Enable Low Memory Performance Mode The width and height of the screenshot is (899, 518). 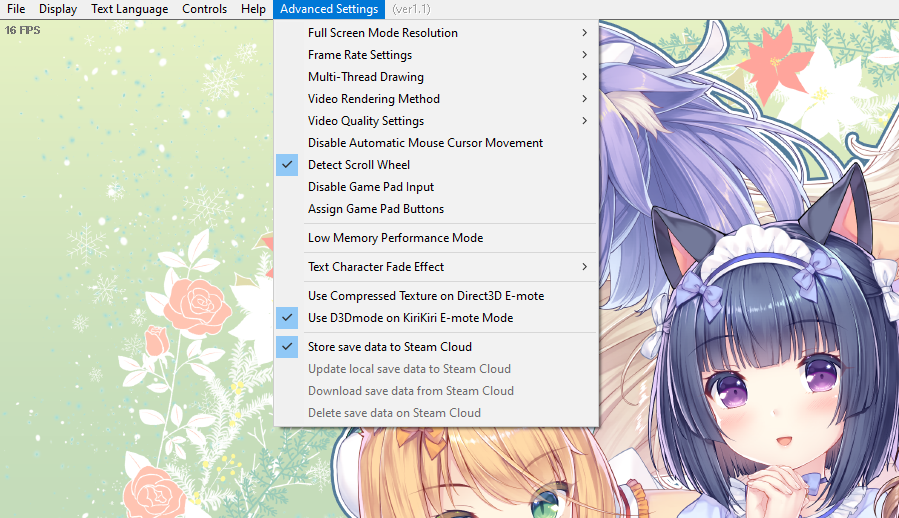[x=395, y=238]
